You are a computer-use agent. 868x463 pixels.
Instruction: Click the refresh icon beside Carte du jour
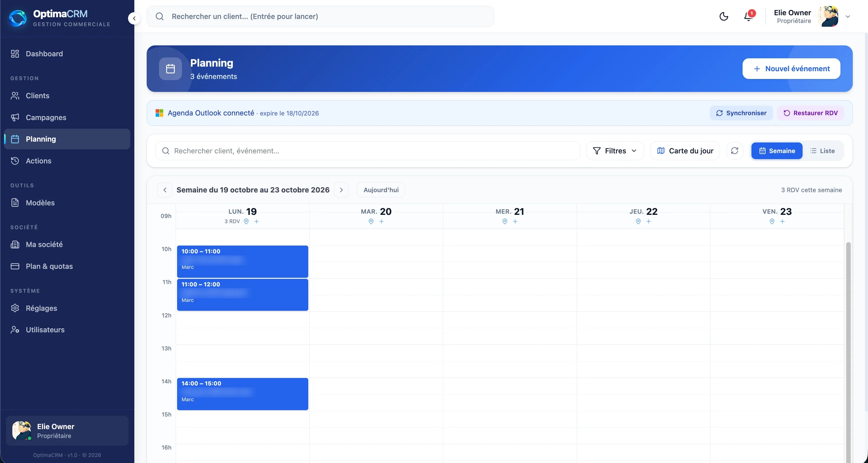(x=735, y=151)
